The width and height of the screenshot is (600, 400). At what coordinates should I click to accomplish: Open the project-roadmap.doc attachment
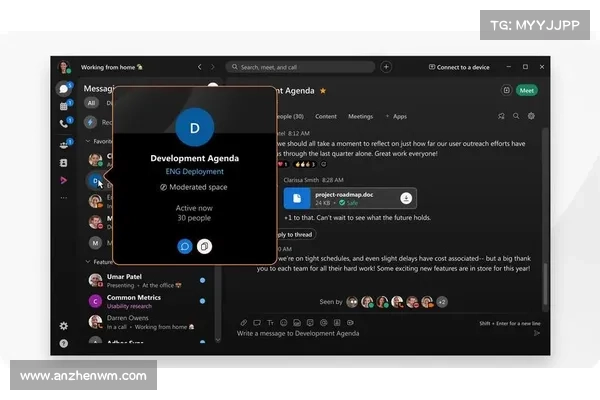350,198
